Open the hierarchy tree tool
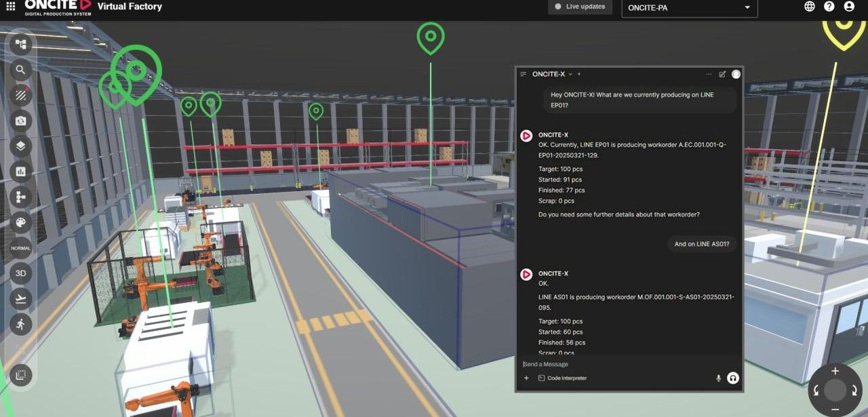This screenshot has height=417, width=868. [x=21, y=44]
